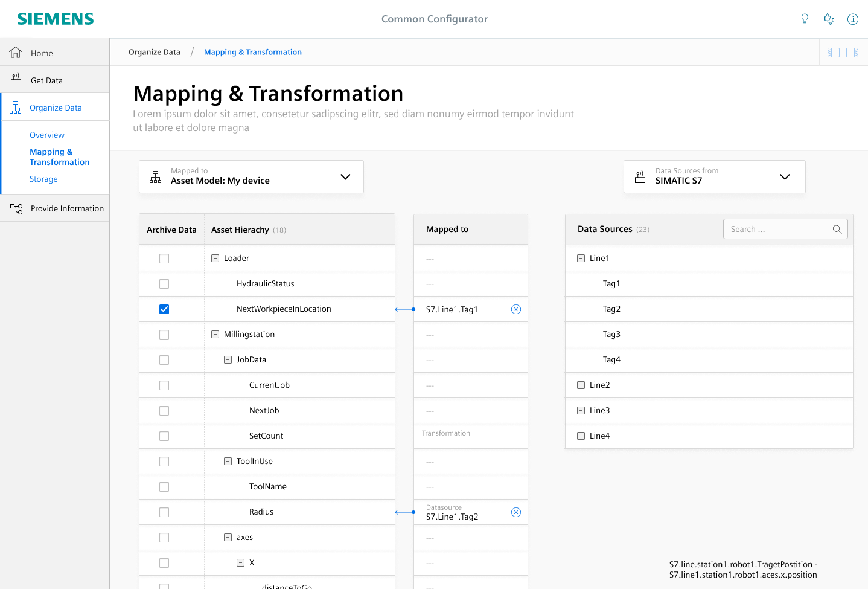
Task: Click the asset hierarchy icon next to Organize Data
Action: click(x=15, y=107)
